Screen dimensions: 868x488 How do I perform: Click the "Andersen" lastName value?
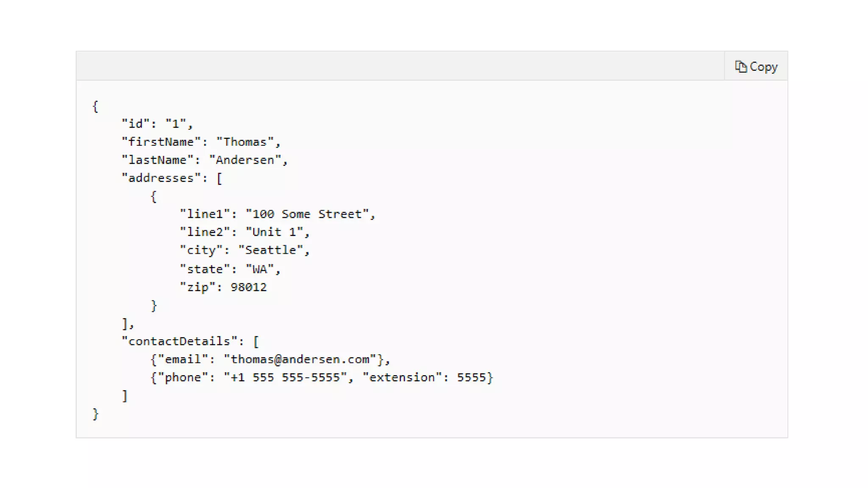(x=245, y=160)
